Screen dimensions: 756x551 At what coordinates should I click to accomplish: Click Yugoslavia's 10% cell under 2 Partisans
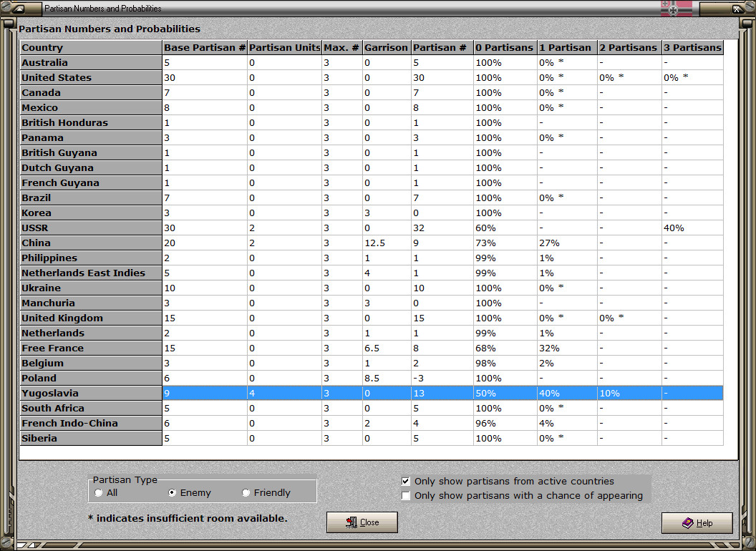point(629,393)
